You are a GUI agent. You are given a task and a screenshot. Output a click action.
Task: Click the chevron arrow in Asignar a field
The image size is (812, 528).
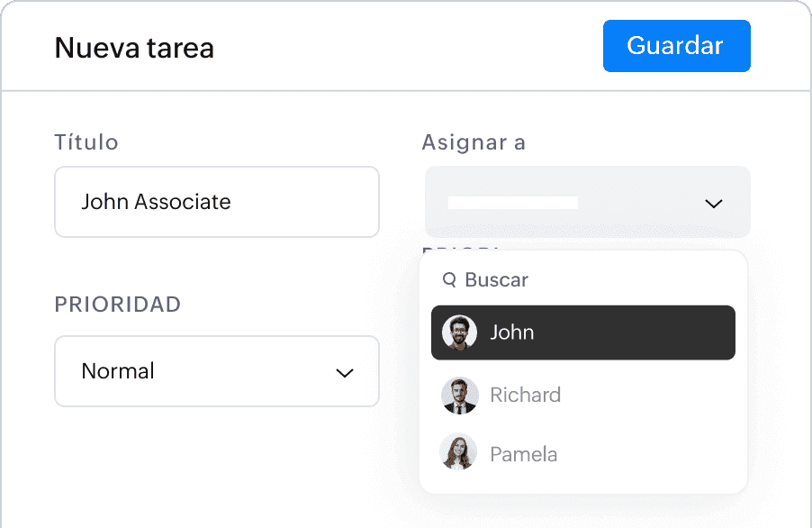point(714,204)
